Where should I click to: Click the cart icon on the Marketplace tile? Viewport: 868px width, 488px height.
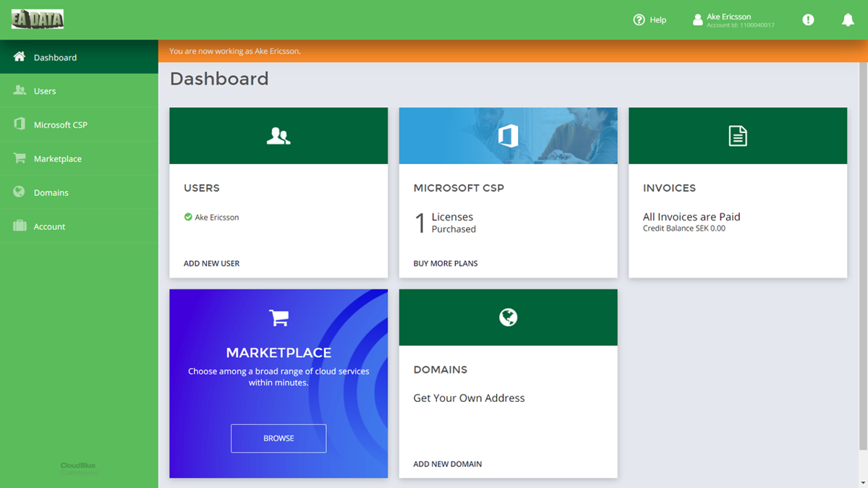click(x=278, y=317)
